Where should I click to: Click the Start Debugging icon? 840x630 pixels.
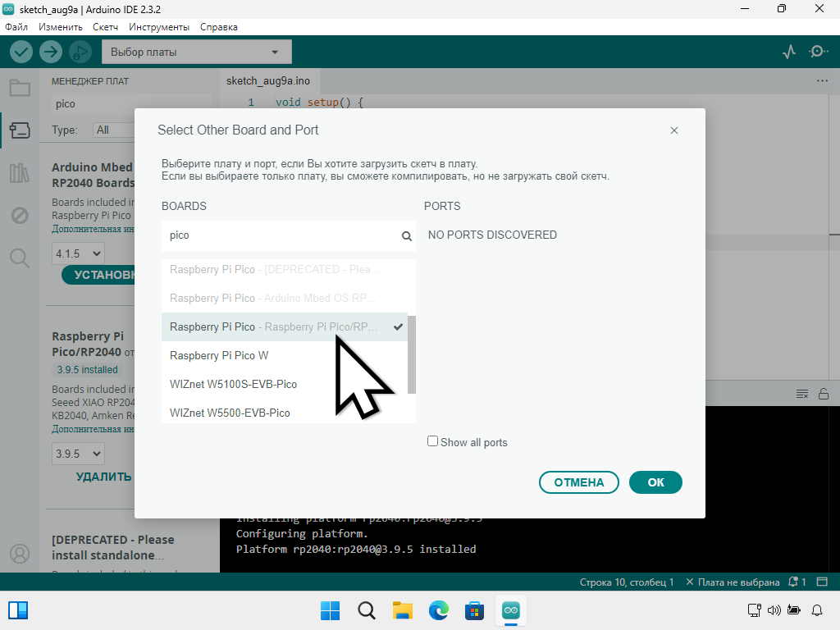point(80,52)
